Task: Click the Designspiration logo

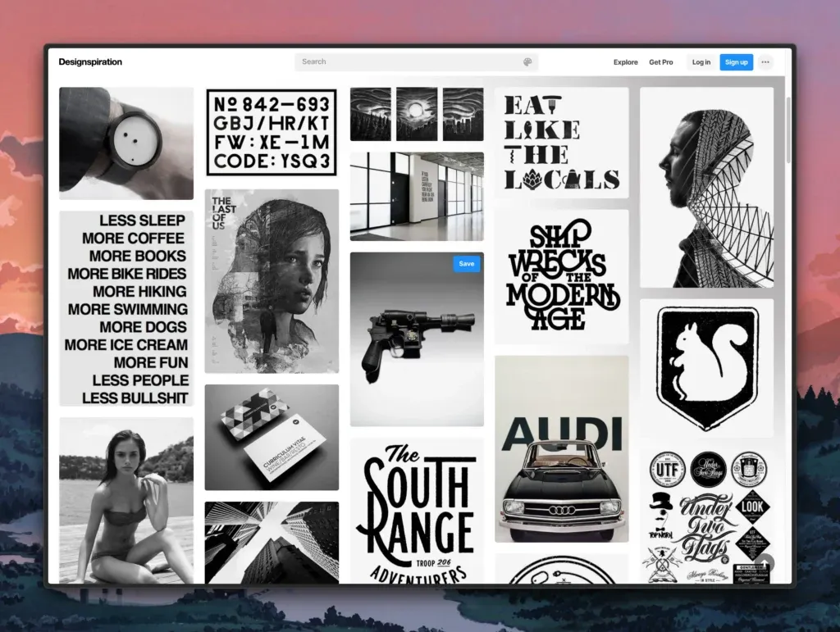Action: point(90,62)
